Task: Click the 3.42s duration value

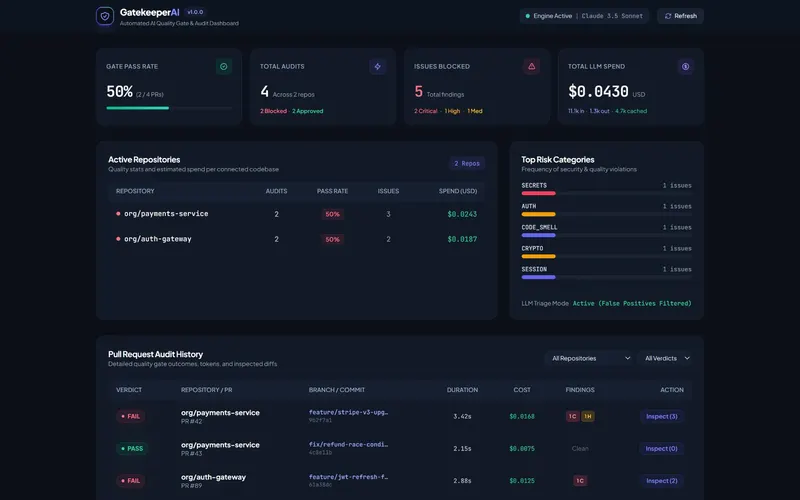Action: coord(462,416)
